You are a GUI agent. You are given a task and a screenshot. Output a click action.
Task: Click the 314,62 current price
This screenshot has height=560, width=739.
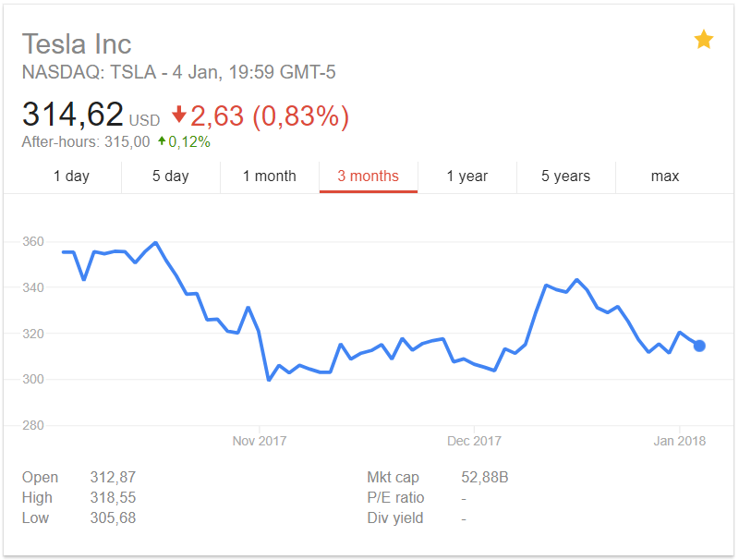point(73,115)
